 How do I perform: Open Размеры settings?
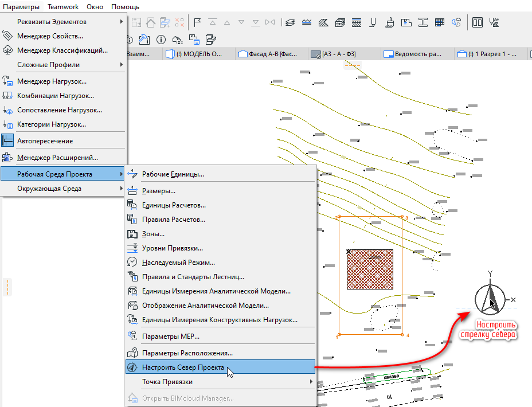(x=221, y=191)
